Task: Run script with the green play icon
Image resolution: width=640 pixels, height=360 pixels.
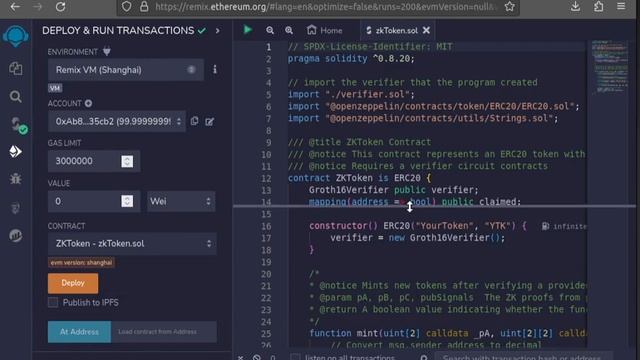Action: click(x=247, y=30)
